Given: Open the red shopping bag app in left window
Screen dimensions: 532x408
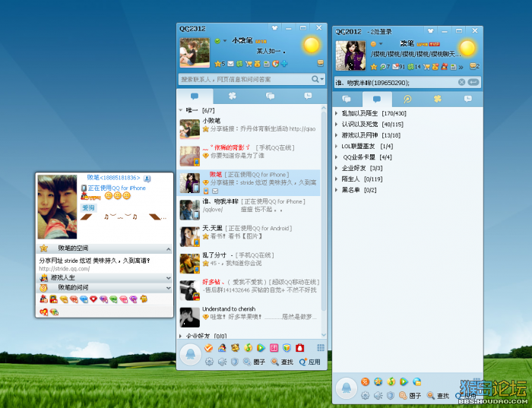Looking at the screenshot, I should click(x=299, y=348).
